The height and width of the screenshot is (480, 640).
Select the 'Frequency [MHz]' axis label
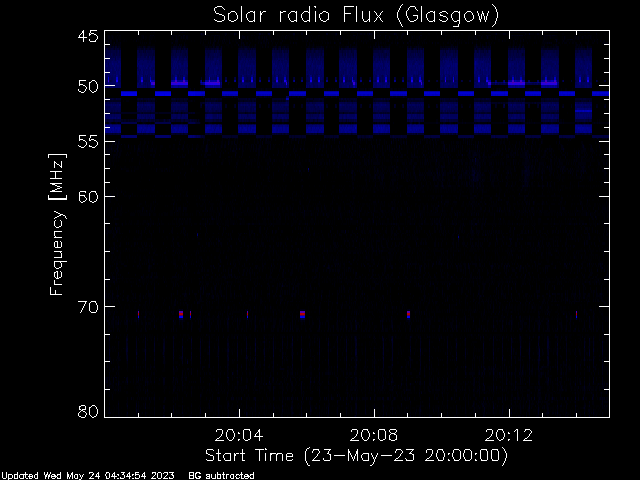coord(57,224)
